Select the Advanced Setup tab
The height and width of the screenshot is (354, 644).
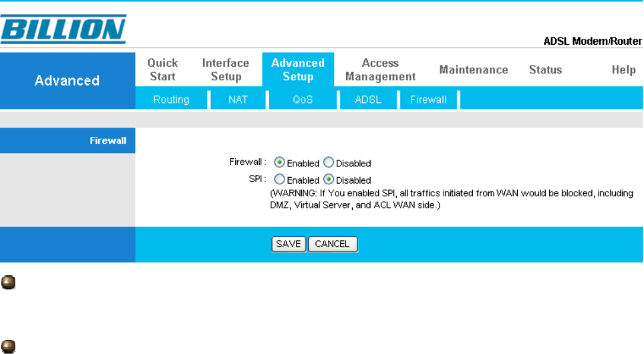[x=298, y=69]
